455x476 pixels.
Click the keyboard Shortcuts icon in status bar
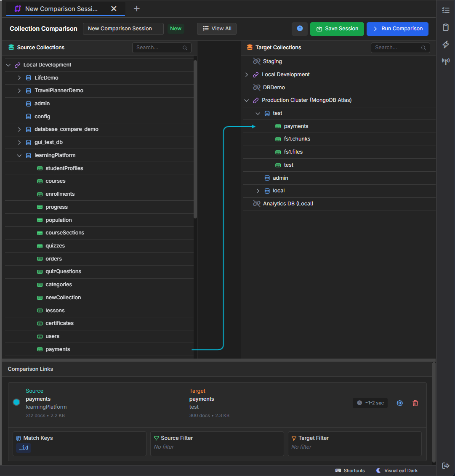point(338,471)
